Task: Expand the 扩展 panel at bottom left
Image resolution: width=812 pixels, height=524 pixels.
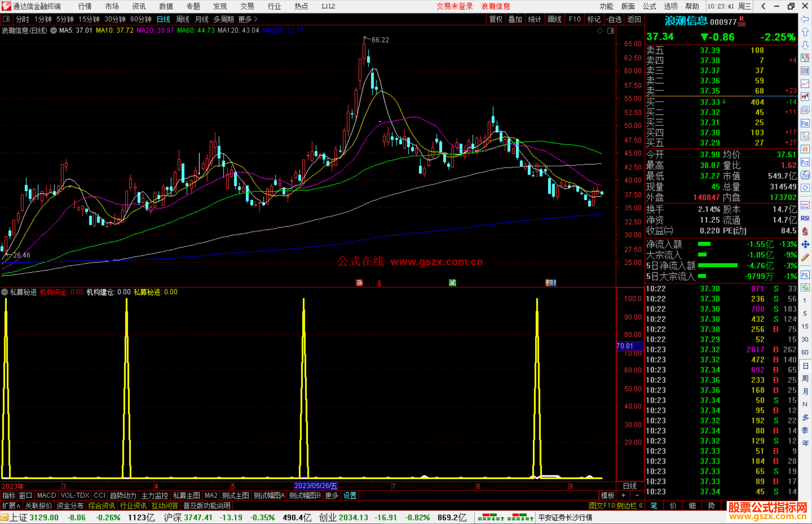Action: (x=11, y=506)
